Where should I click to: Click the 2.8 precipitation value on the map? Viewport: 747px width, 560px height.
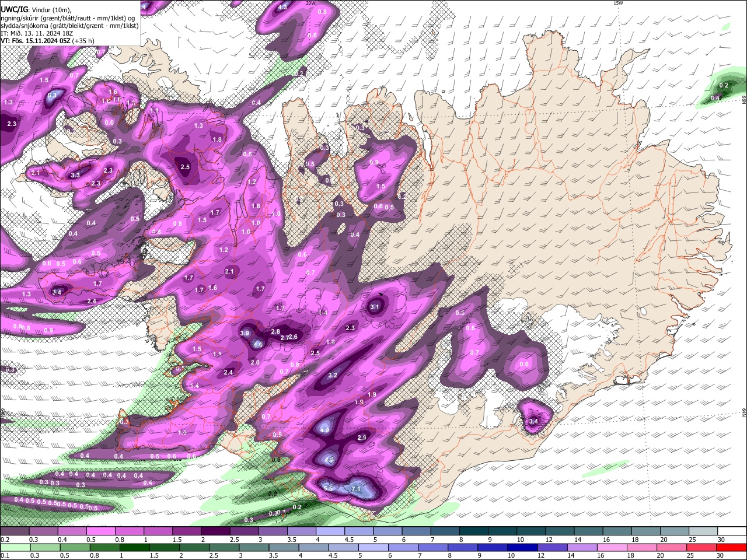[x=275, y=331]
